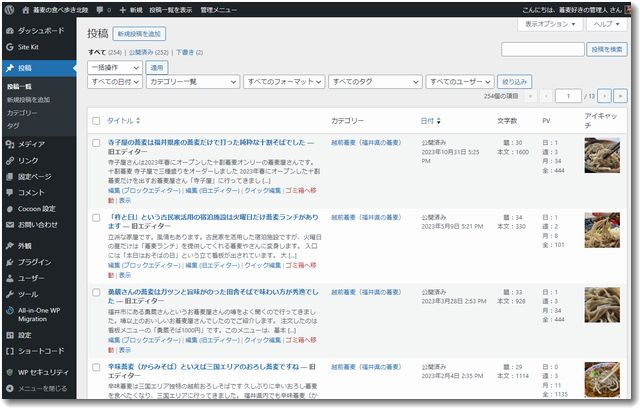Image resolution: width=640 pixels, height=408 pixels.
Task: Click the ユーザー users icon in sidebar
Action: pos(10,278)
